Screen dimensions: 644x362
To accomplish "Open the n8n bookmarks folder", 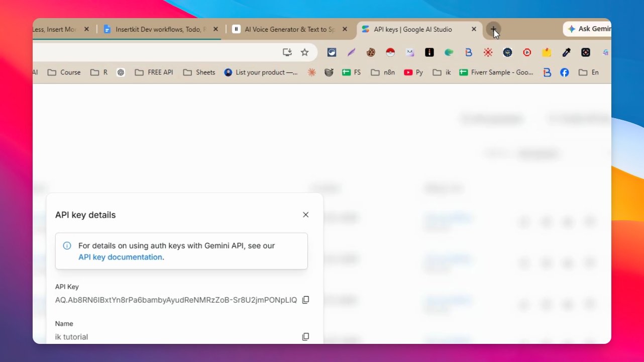I will tap(383, 72).
